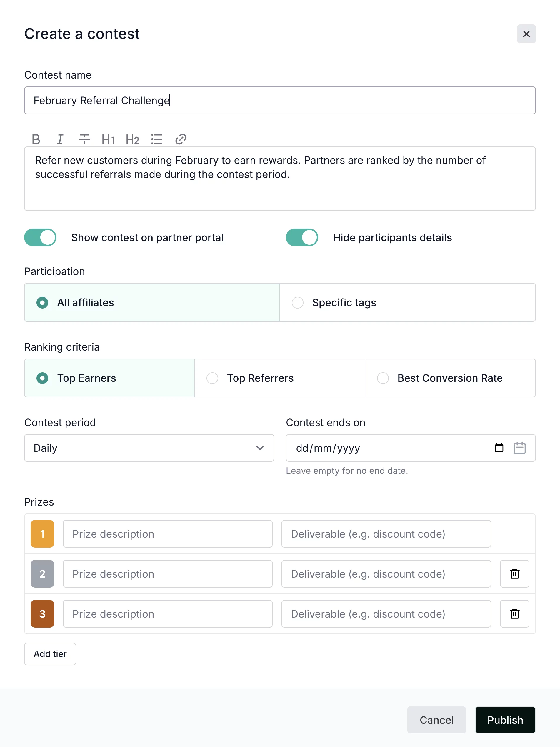
Task: Choose Top Referrers ranking criteria
Action: click(212, 378)
